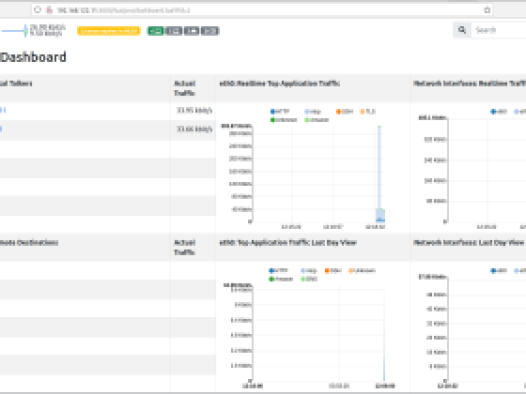Image resolution: width=526 pixels, height=394 pixels.
Task: Click the throughput arrow indicator at top left
Action: pos(15,31)
